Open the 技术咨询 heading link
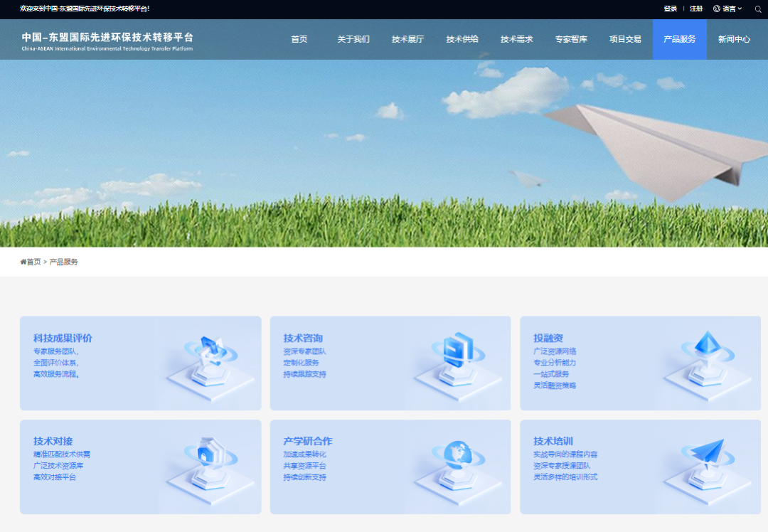The image size is (768, 532). [303, 338]
